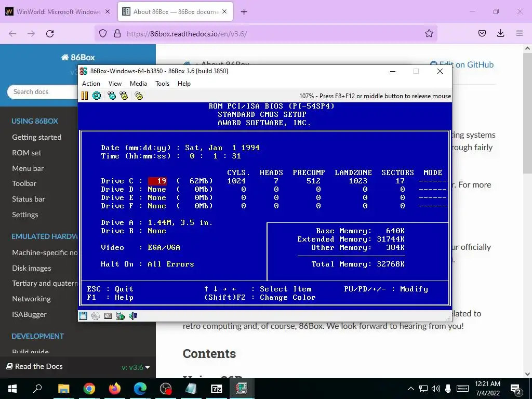This screenshot has width=532, height=399.
Task: Open ISABugger docs link
Action: click(x=29, y=314)
